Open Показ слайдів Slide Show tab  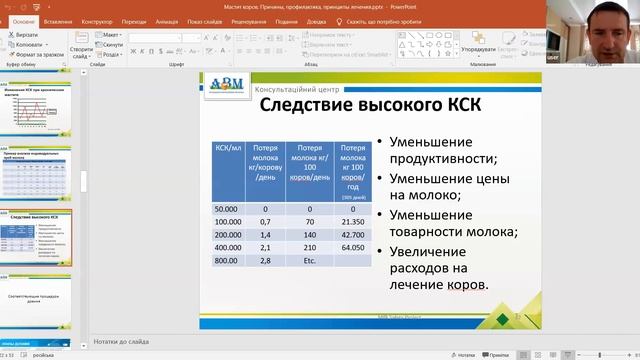click(x=204, y=22)
